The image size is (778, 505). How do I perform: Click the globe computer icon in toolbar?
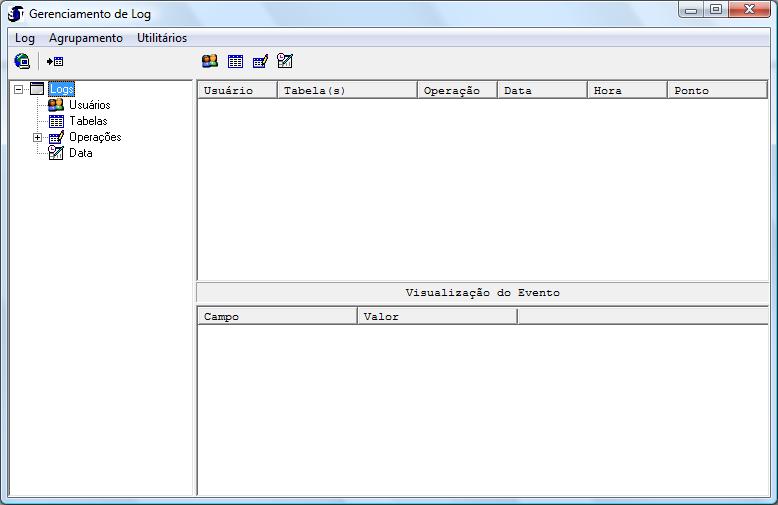click(22, 62)
